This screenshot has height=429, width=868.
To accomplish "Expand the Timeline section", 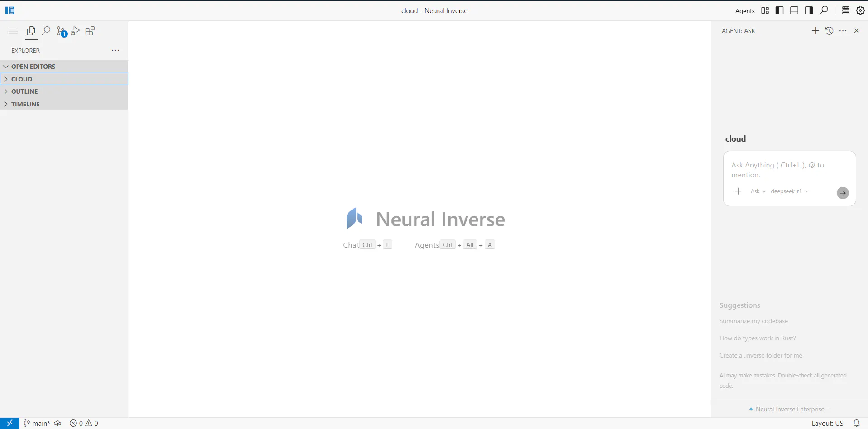I will tap(64, 104).
